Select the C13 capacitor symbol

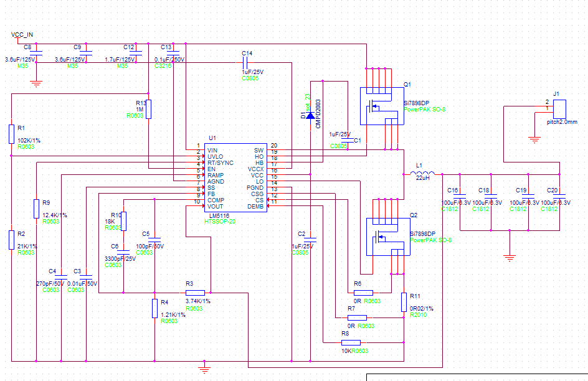pos(173,53)
